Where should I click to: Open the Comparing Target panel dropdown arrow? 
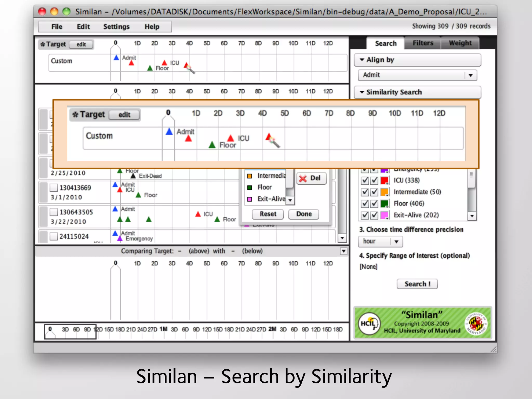click(344, 251)
